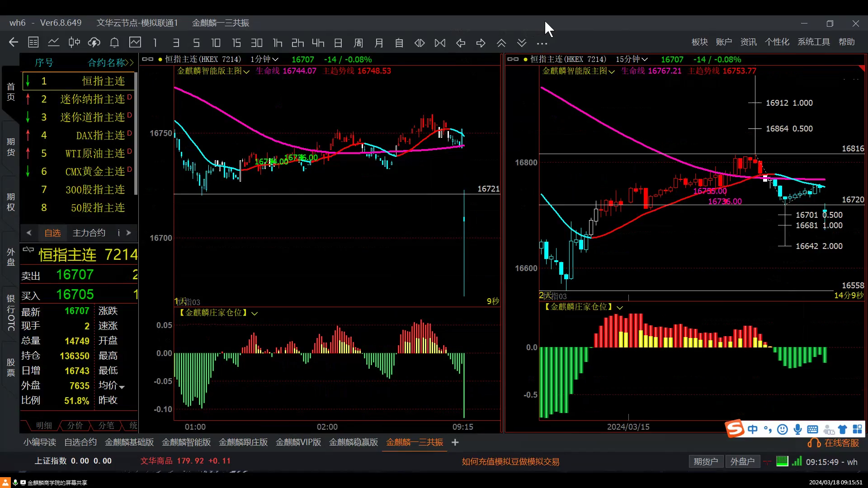This screenshot has height=488, width=868.
Task: Open the 均价 dropdown arrow
Action: pos(122,387)
